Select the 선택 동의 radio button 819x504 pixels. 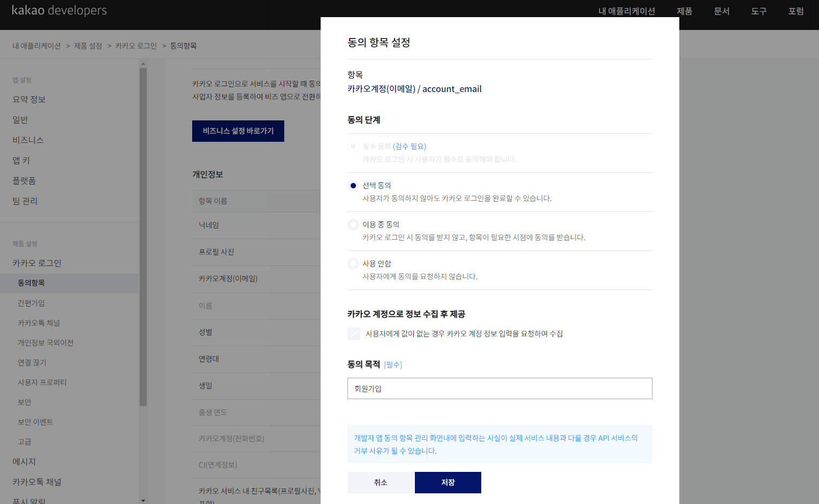(x=353, y=186)
